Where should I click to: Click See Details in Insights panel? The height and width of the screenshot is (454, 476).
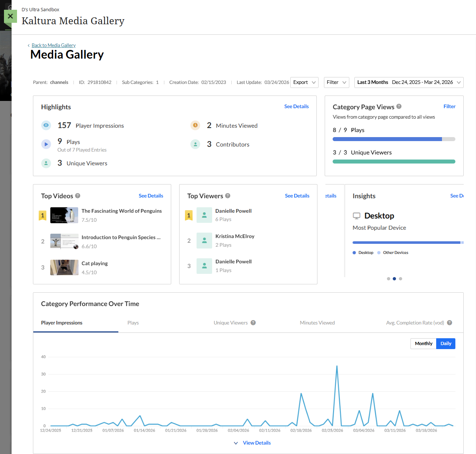tap(457, 196)
